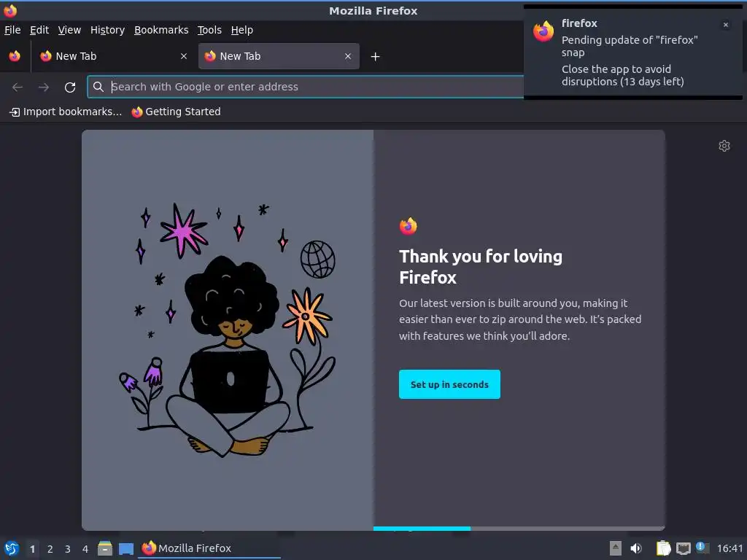Screen dimensions: 747x560
Task: Switch to workspace 3
Action: point(68,549)
